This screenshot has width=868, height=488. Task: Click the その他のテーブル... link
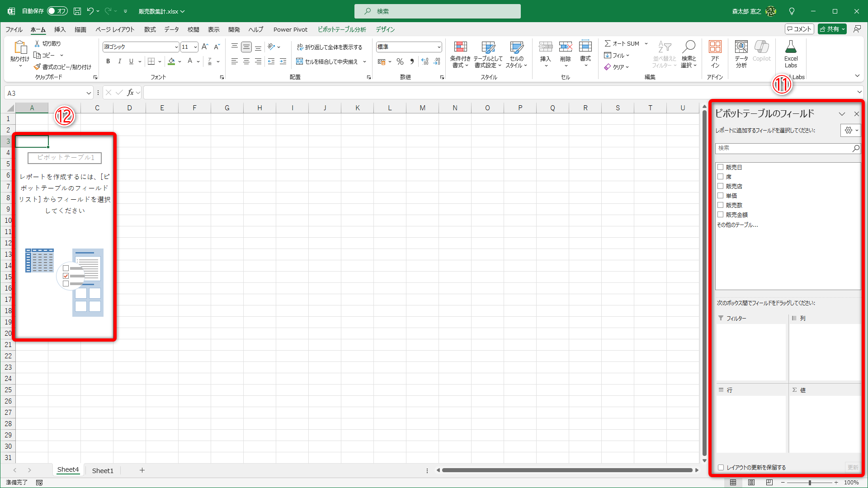(x=737, y=225)
